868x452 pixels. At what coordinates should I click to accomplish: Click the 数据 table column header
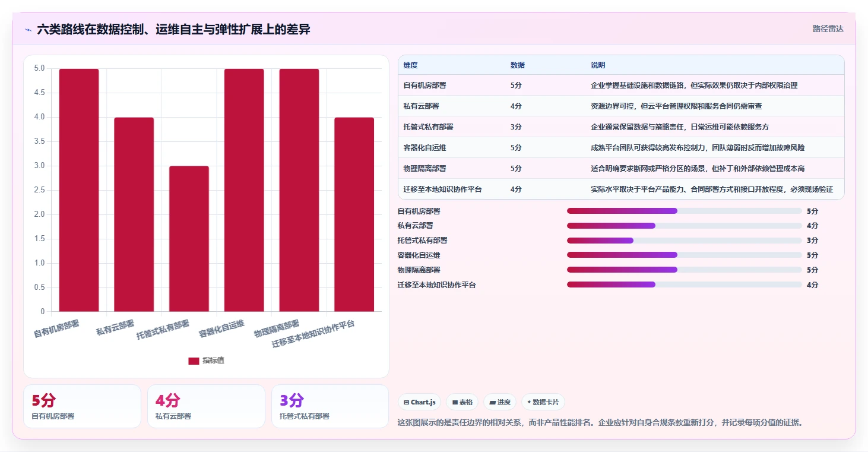(x=517, y=65)
